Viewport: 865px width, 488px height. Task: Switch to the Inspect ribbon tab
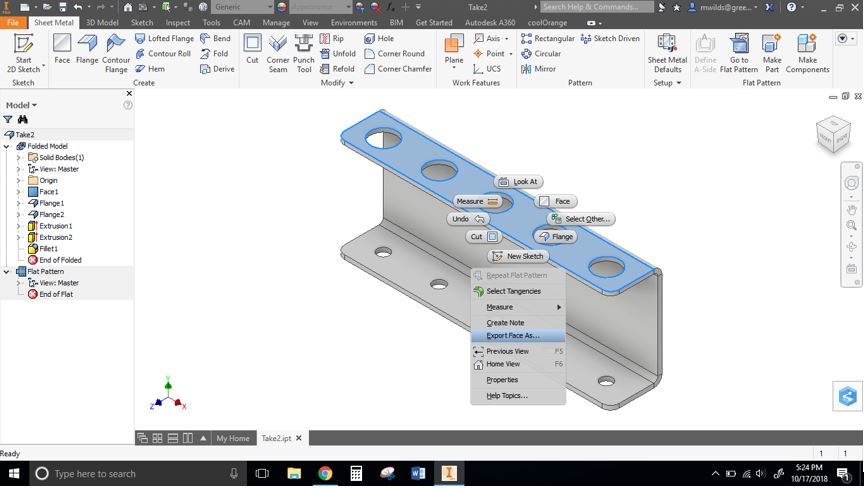[x=178, y=23]
